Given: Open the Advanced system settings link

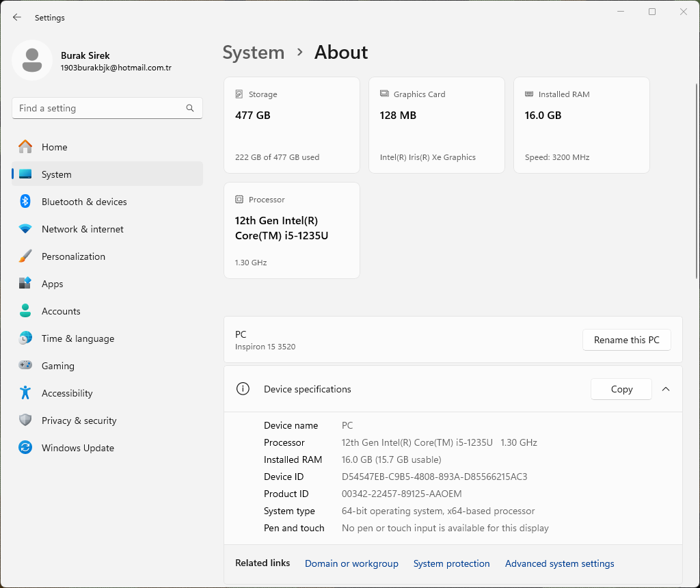Looking at the screenshot, I should (559, 563).
